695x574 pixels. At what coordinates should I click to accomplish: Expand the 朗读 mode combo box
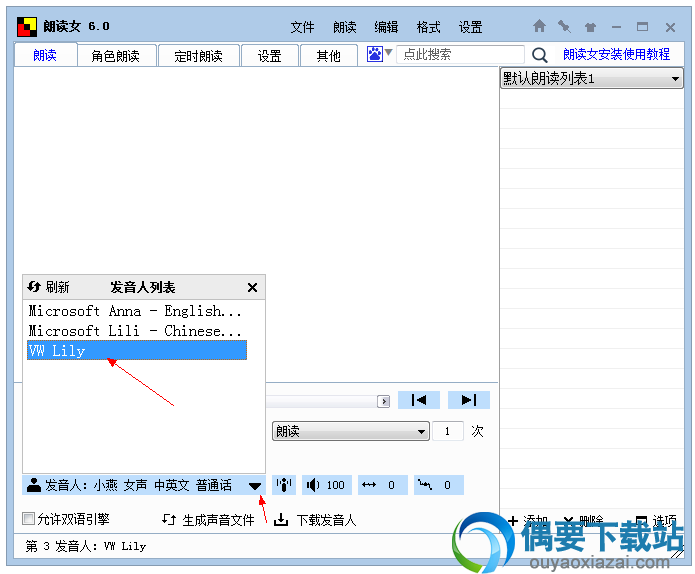tap(351, 431)
